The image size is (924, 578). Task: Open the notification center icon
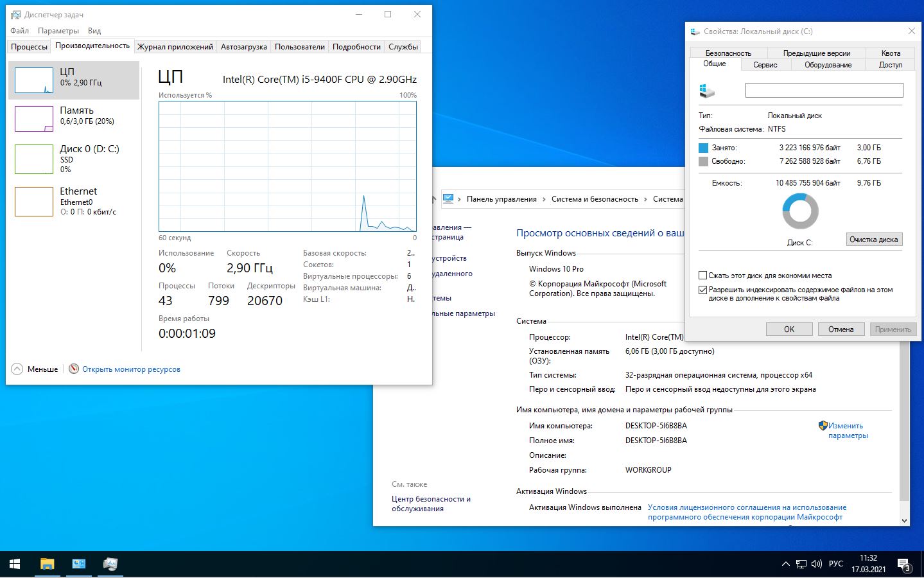point(904,565)
